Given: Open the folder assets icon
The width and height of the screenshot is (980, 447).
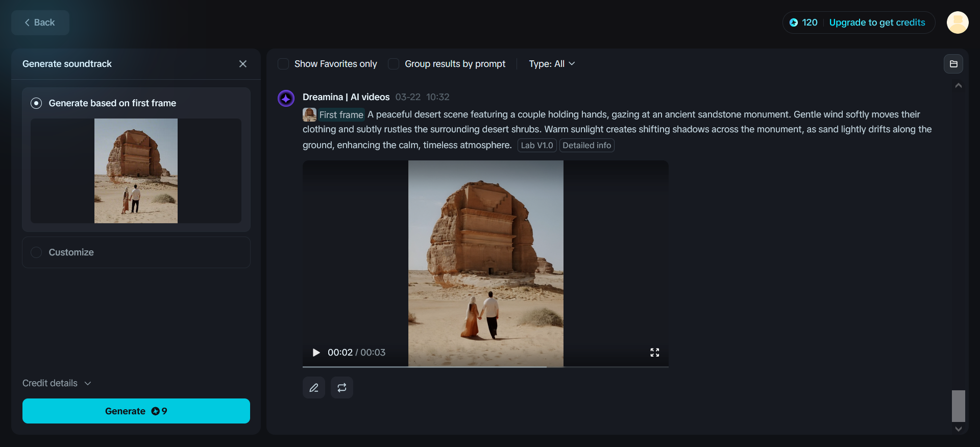Looking at the screenshot, I should click(x=953, y=64).
